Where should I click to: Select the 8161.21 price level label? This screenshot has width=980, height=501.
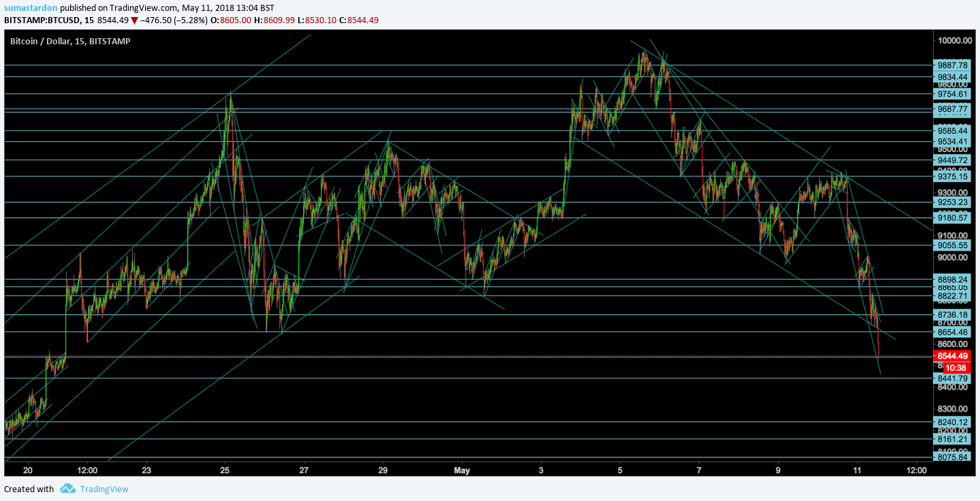pos(953,440)
